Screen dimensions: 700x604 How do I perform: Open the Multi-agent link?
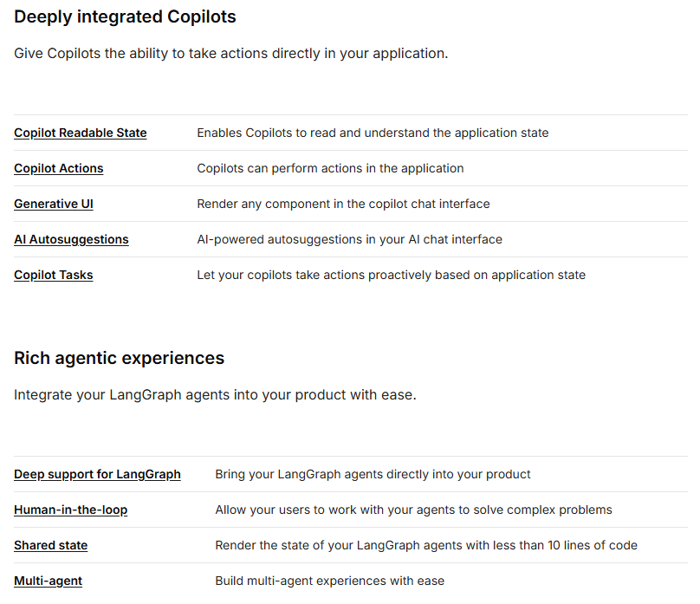(x=48, y=581)
